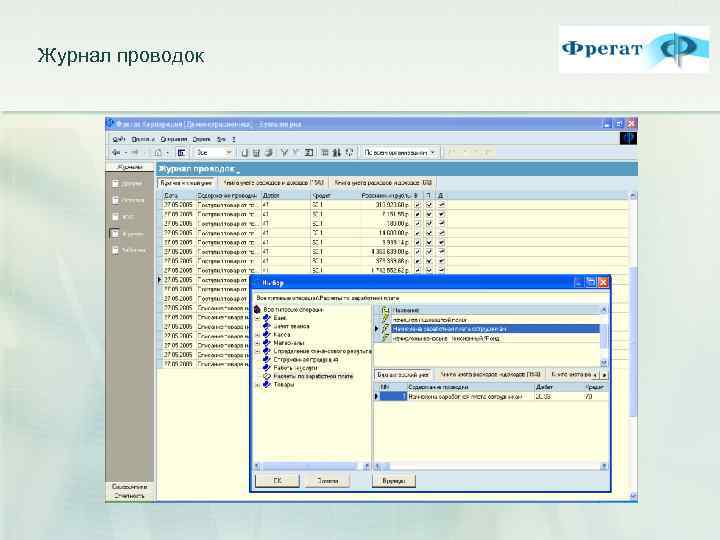The width and height of the screenshot is (720, 540).
Task: Toggle the Т checkbox in the 180,00 row
Action: [429, 224]
